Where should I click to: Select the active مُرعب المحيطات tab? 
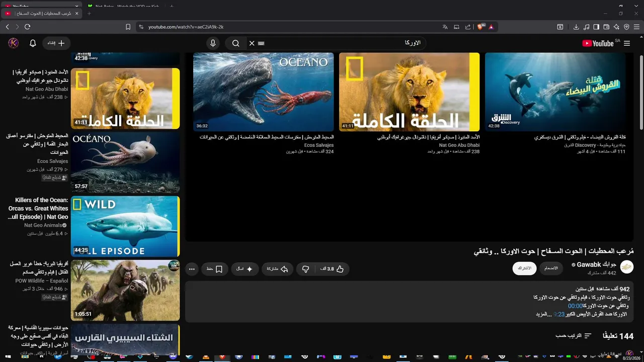tap(41, 14)
